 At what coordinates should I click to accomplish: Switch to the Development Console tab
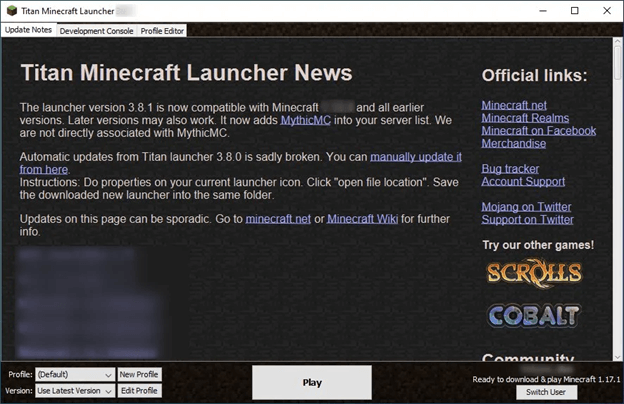coord(96,31)
